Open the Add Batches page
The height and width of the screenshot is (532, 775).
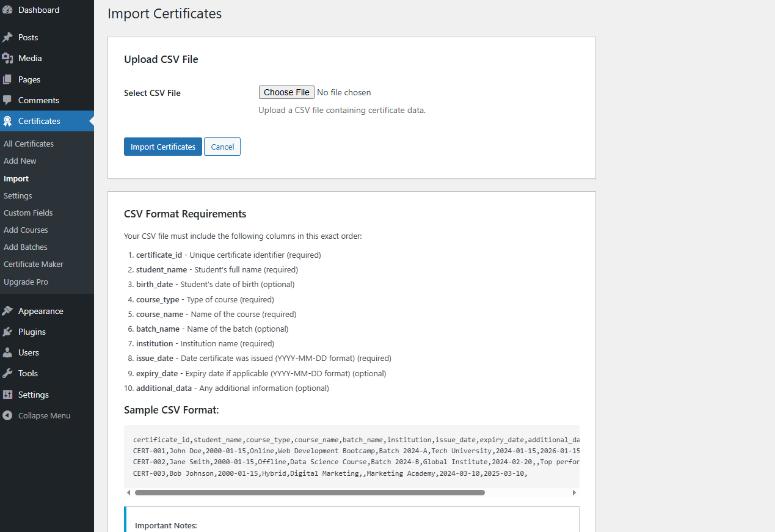coord(25,247)
